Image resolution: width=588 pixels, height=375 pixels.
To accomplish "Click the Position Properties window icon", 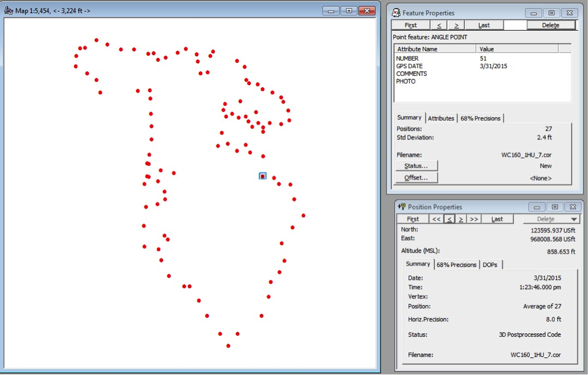I will (x=401, y=207).
